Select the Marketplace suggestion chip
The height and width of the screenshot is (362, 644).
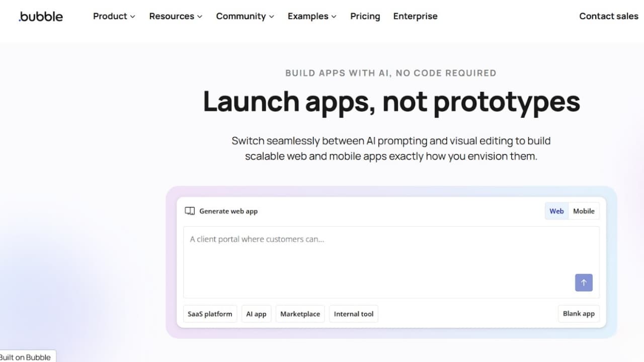coord(300,314)
